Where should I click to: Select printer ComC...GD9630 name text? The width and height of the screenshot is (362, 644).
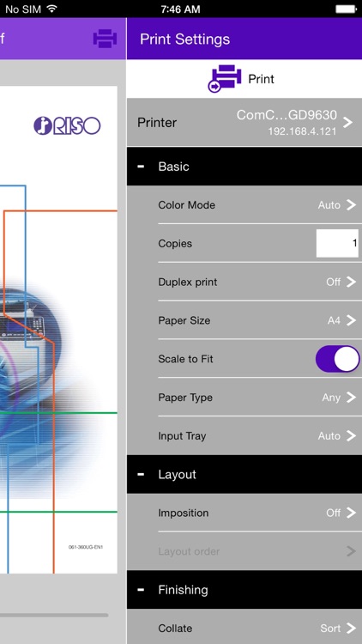coord(287,115)
